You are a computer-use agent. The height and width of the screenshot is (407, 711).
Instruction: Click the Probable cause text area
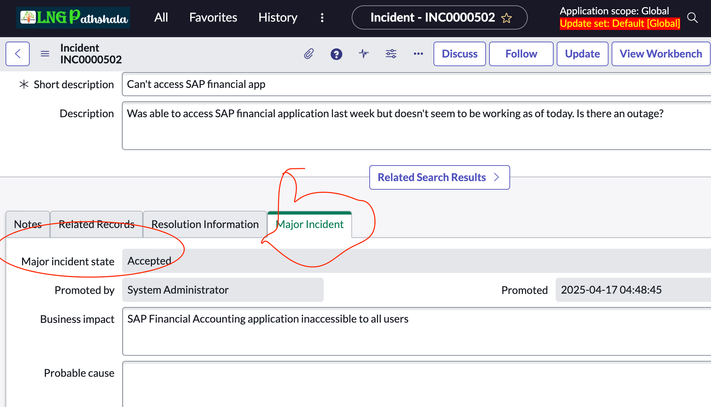tap(416, 384)
